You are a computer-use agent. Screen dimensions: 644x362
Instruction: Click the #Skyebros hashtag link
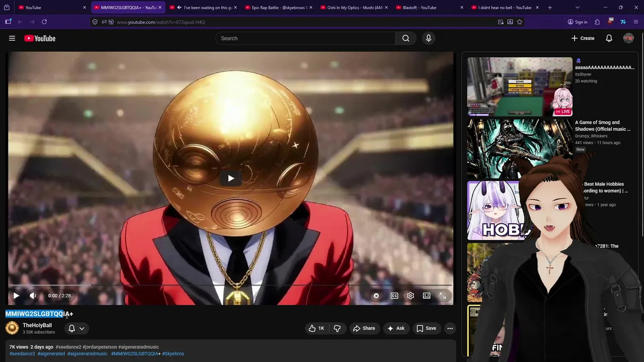pyautogui.click(x=173, y=354)
